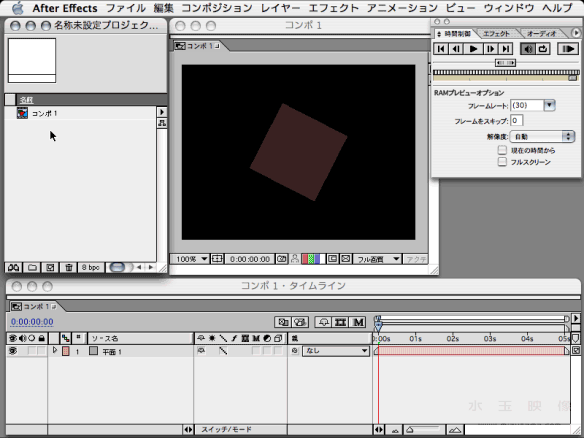Toggle the loop playback icon

(543, 49)
